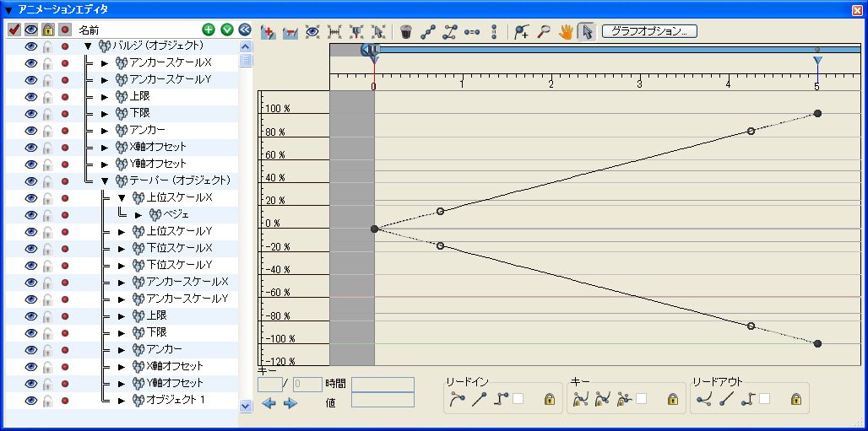Set リードイン curved bezier handle type
This screenshot has height=431, width=868.
458,399
